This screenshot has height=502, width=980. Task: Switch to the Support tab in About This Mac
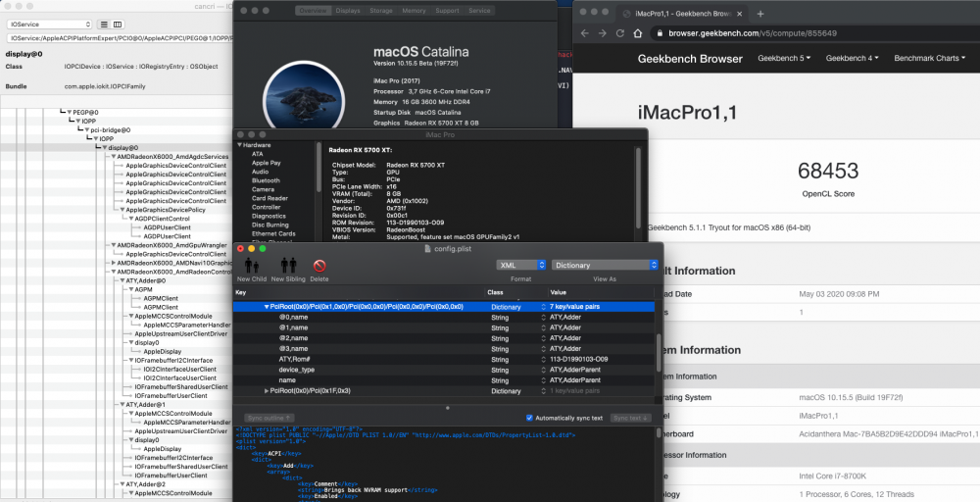[x=447, y=11]
